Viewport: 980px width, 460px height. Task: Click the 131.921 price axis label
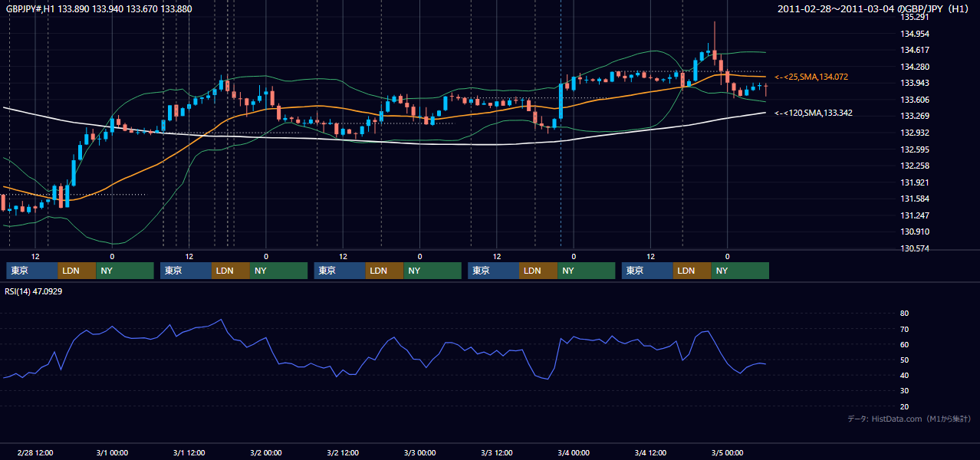click(915, 182)
